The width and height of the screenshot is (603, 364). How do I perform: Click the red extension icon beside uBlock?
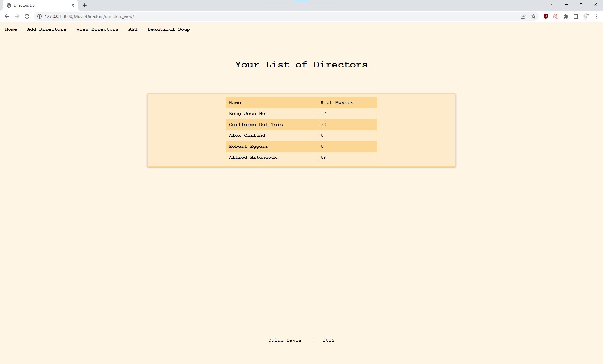pyautogui.click(x=556, y=16)
